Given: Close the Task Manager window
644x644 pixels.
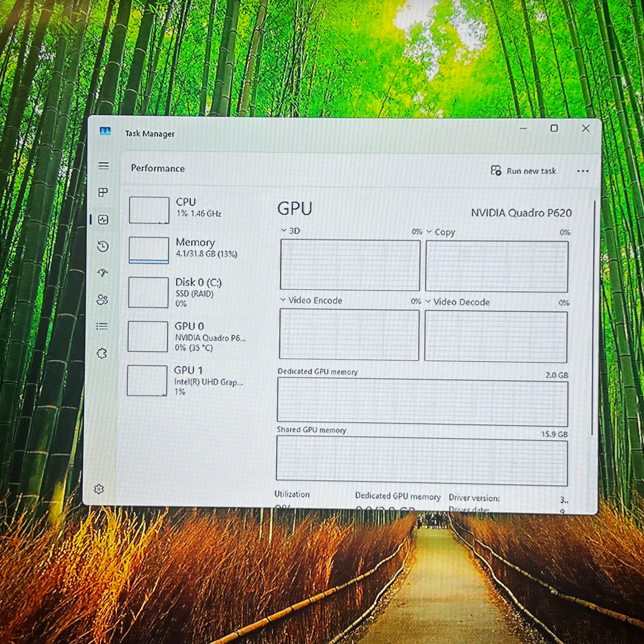Looking at the screenshot, I should point(586,128).
